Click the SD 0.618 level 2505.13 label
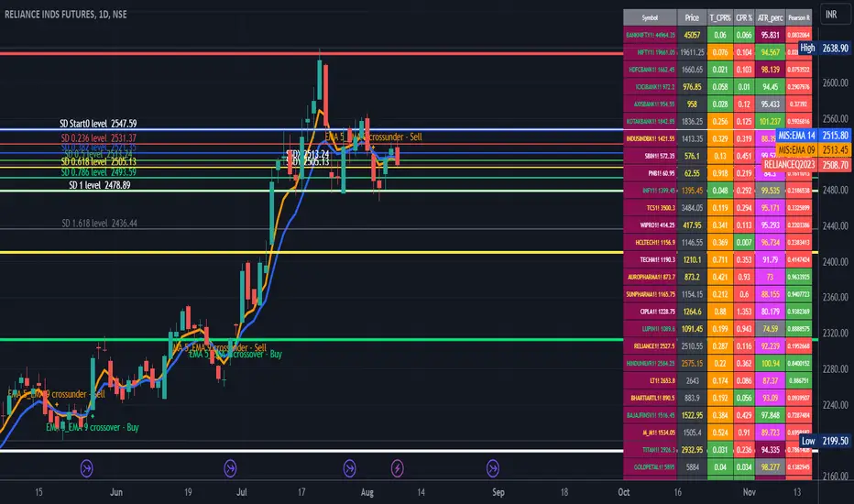 [99, 162]
